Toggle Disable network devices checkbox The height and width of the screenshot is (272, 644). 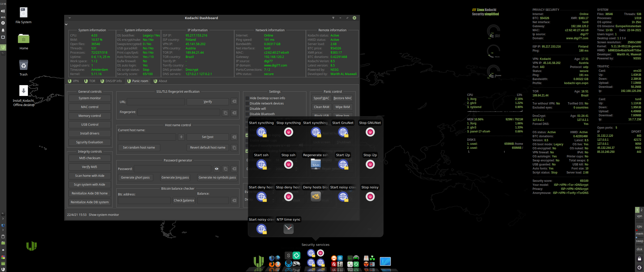pyautogui.click(x=247, y=104)
